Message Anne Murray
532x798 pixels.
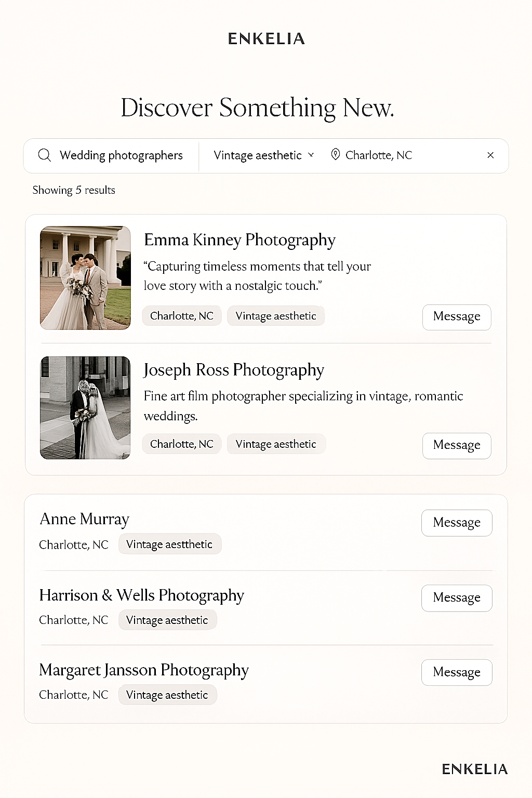pos(457,523)
